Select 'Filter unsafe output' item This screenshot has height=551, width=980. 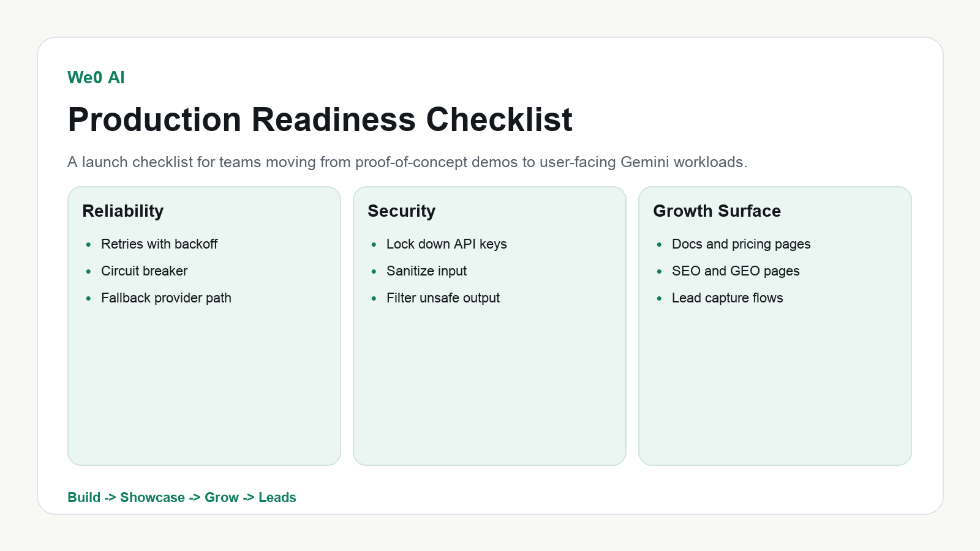pos(443,298)
